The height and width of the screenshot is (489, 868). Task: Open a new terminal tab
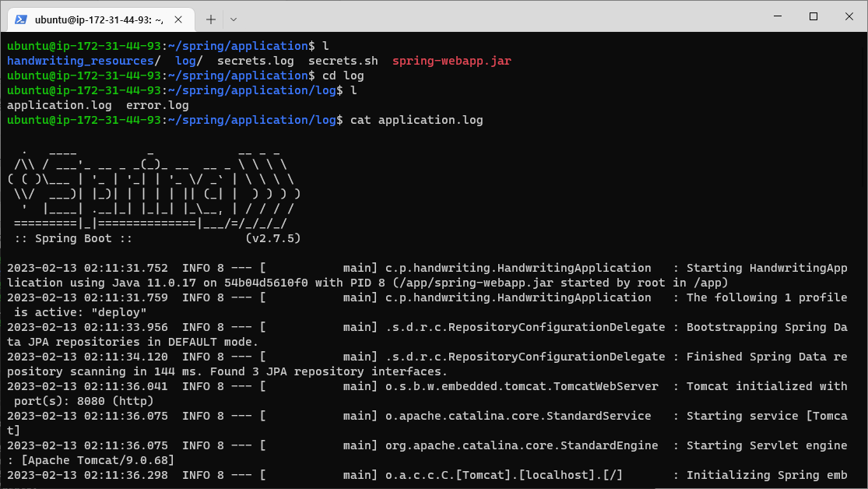click(x=211, y=19)
